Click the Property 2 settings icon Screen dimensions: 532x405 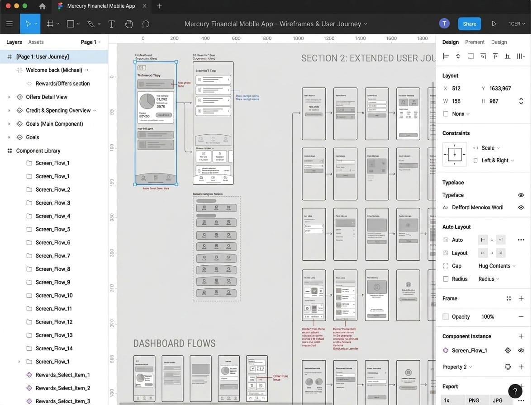[508, 367]
